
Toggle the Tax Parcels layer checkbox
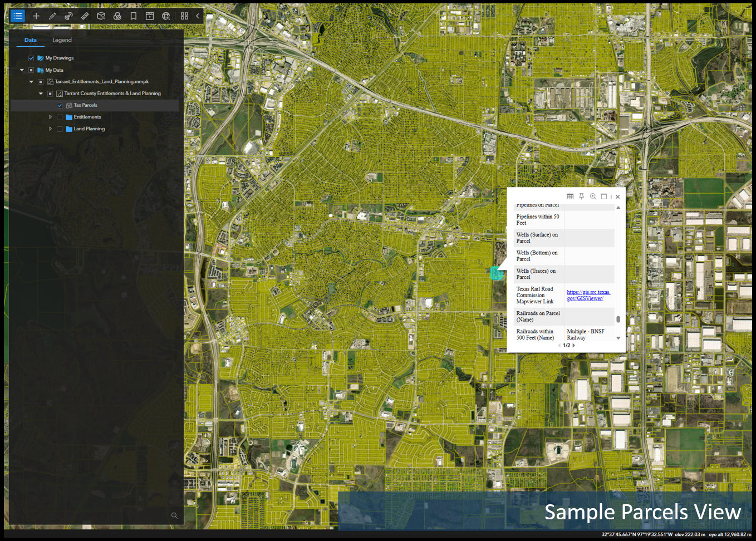(x=60, y=105)
